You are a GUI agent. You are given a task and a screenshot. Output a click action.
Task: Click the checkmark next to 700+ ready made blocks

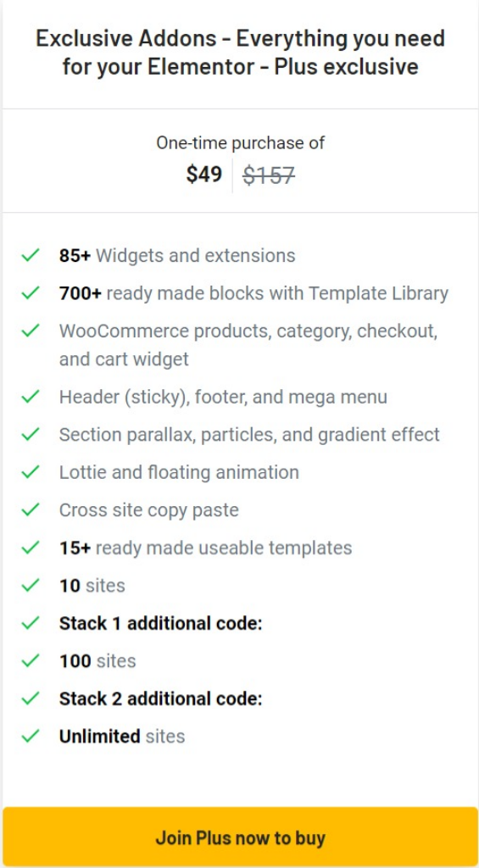[30, 292]
